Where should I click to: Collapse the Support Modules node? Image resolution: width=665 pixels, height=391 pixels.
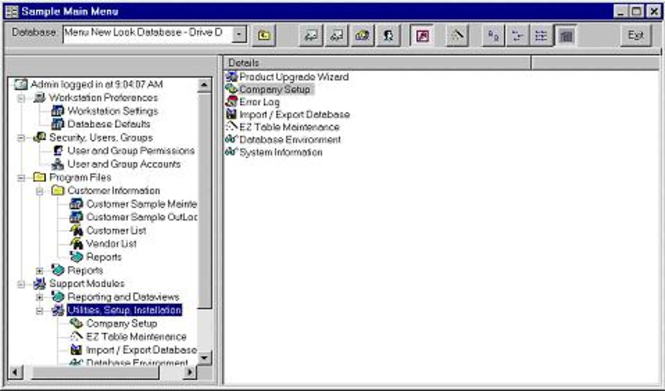tap(21, 284)
